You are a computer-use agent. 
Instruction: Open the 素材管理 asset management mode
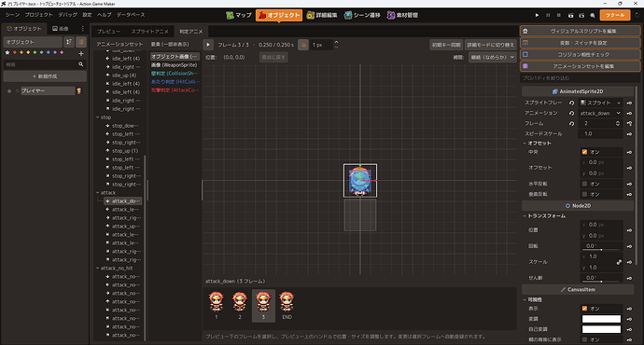[402, 15]
